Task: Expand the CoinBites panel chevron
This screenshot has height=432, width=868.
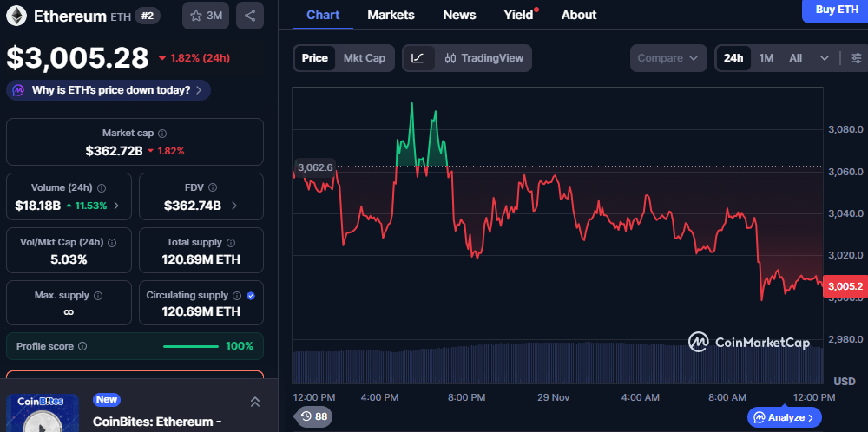Action: coord(255,402)
